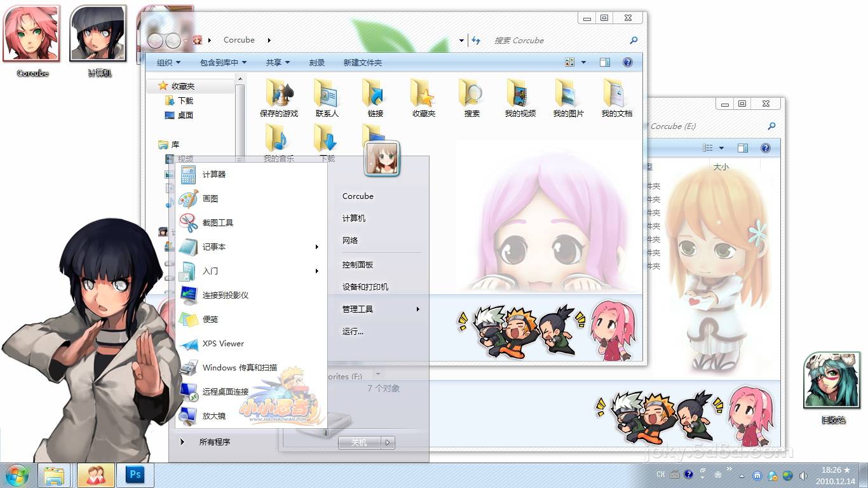868x488 pixels.
Task: Show 所有程序 all programs
Action: (214, 442)
